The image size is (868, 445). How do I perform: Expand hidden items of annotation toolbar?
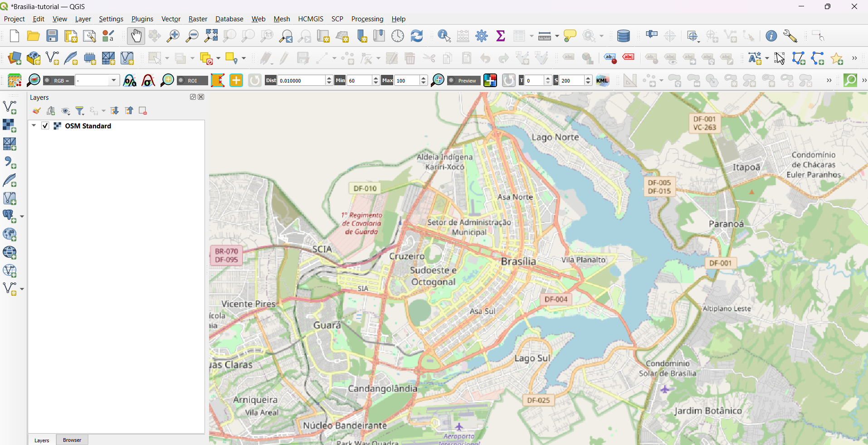(x=854, y=58)
